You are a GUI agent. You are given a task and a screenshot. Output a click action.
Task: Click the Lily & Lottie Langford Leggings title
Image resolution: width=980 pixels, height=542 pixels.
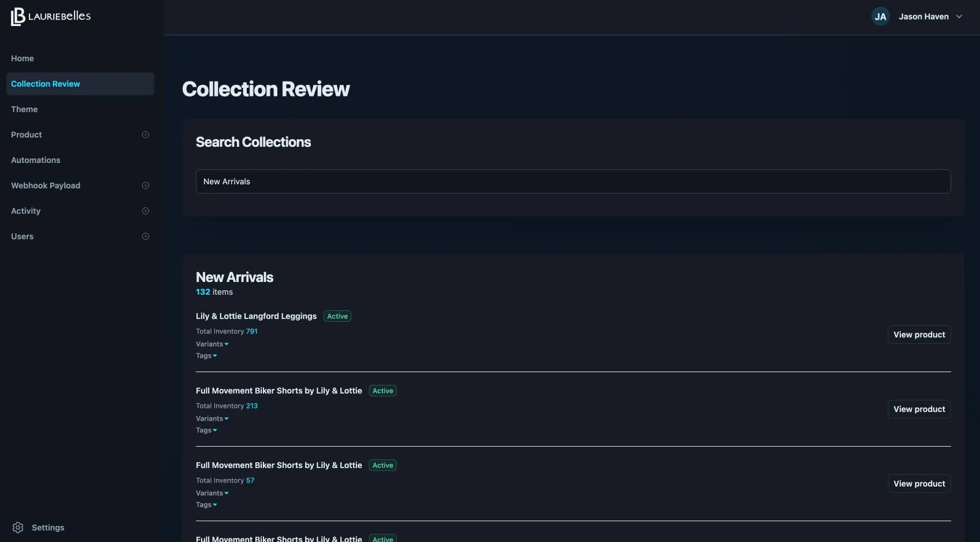(256, 316)
